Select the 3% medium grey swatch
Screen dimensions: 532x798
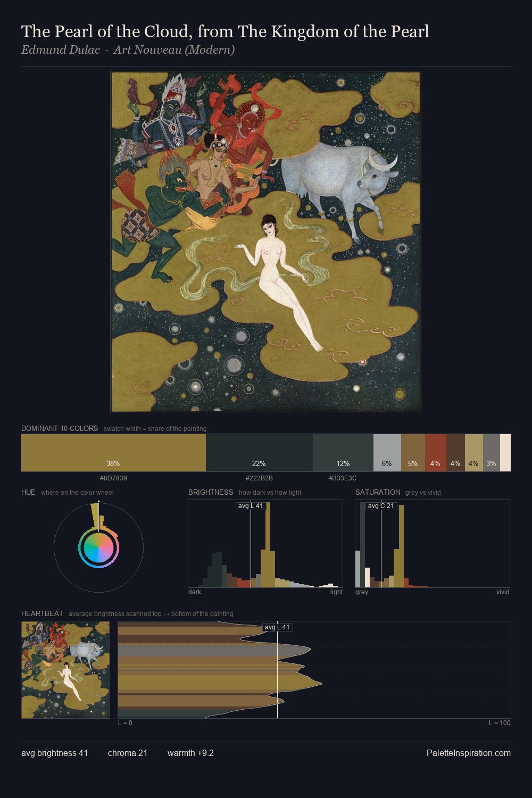coord(492,453)
